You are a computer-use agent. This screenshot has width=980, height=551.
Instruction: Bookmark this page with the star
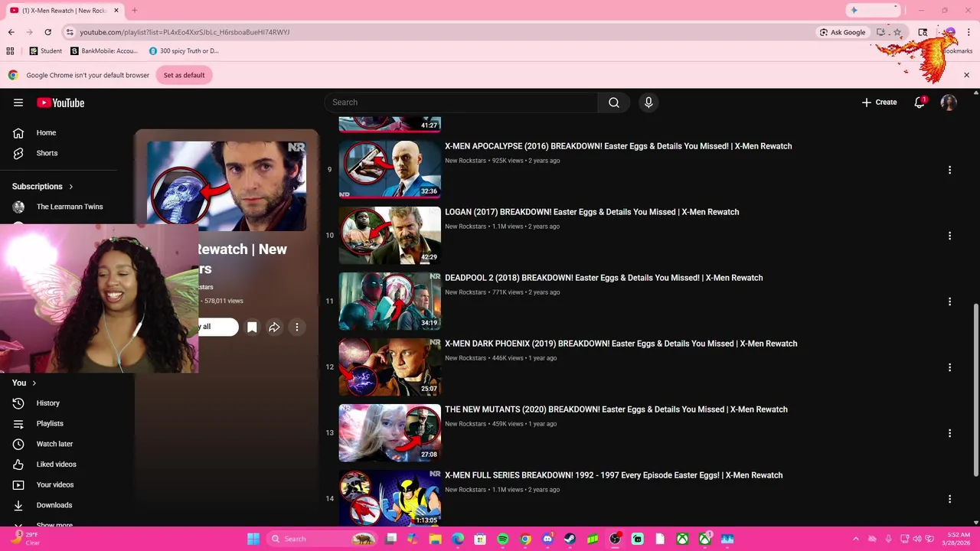(897, 32)
